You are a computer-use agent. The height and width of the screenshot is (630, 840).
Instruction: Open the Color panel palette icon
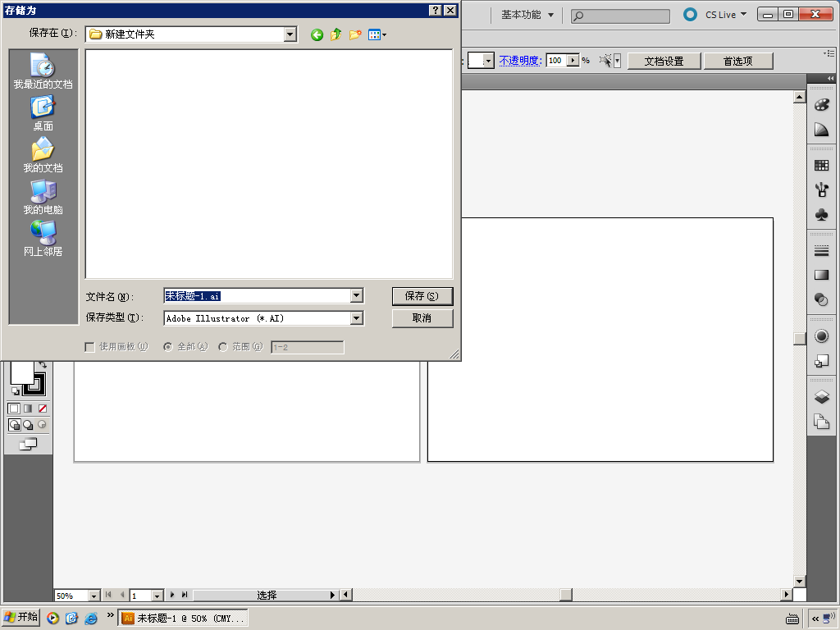(821, 104)
